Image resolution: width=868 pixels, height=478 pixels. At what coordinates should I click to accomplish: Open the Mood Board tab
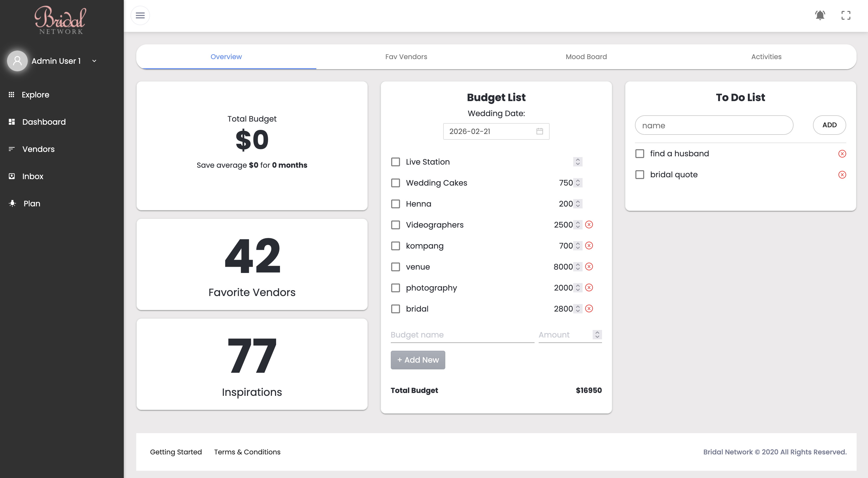point(586,57)
